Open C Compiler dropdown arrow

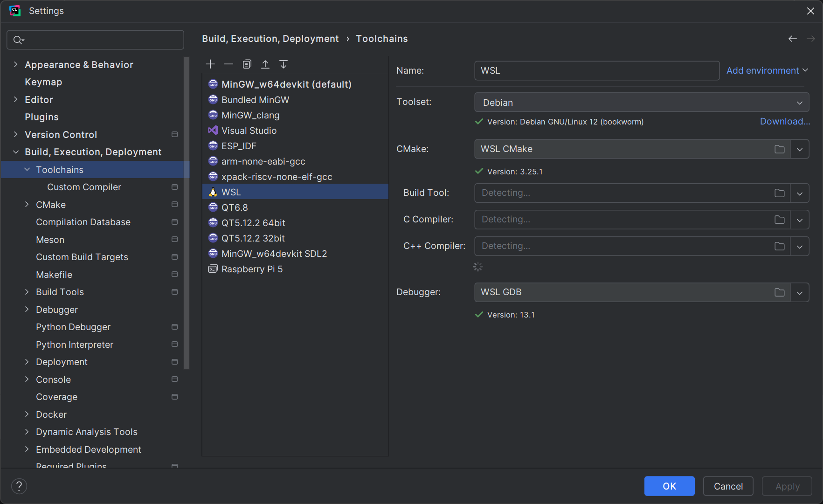(800, 220)
